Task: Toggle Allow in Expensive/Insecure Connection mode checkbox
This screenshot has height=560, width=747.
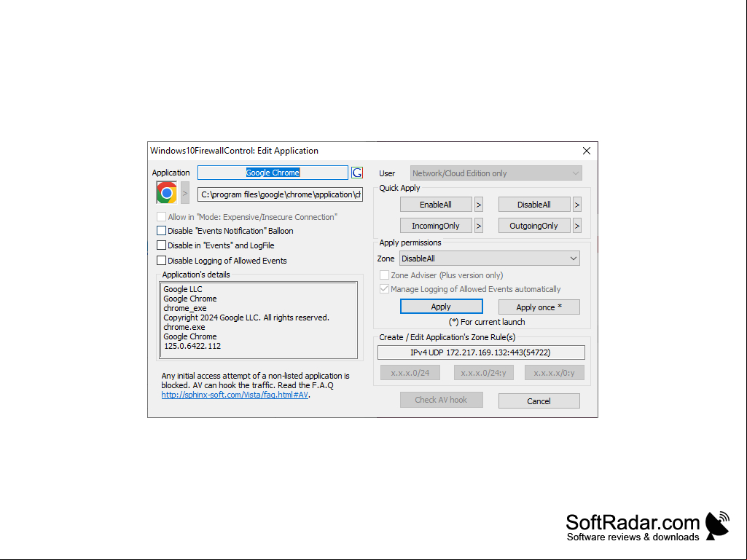Action: (x=162, y=217)
